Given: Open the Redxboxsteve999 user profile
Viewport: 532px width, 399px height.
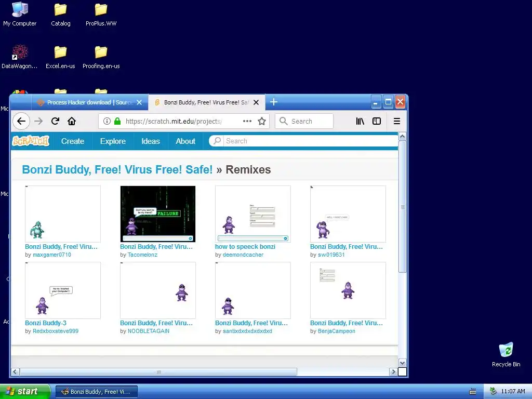Looking at the screenshot, I should click(55, 331).
